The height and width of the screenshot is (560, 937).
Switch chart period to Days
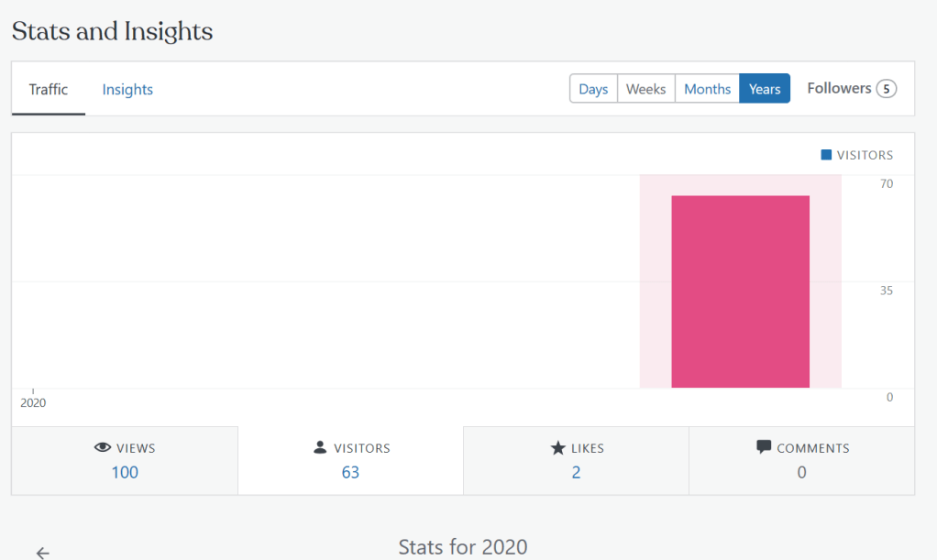point(593,89)
